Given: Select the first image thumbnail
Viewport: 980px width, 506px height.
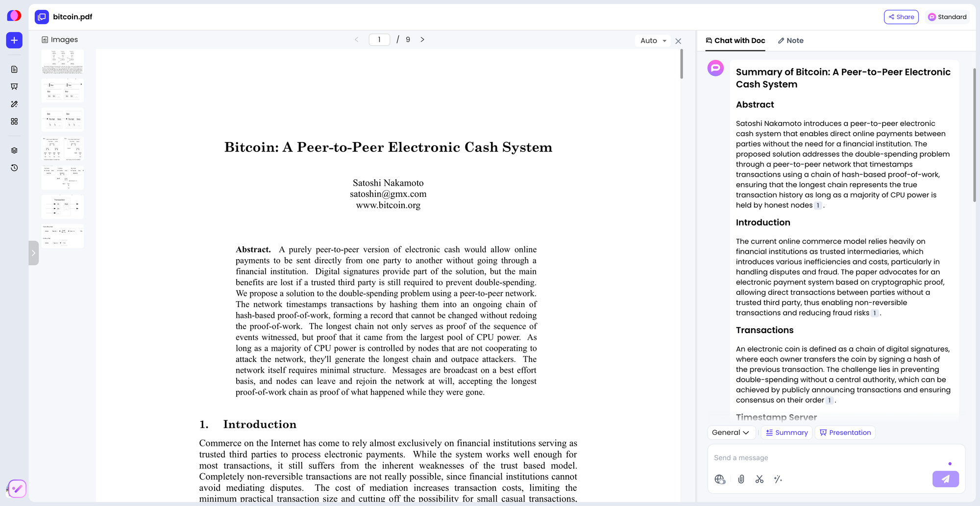Looking at the screenshot, I should tap(63, 62).
